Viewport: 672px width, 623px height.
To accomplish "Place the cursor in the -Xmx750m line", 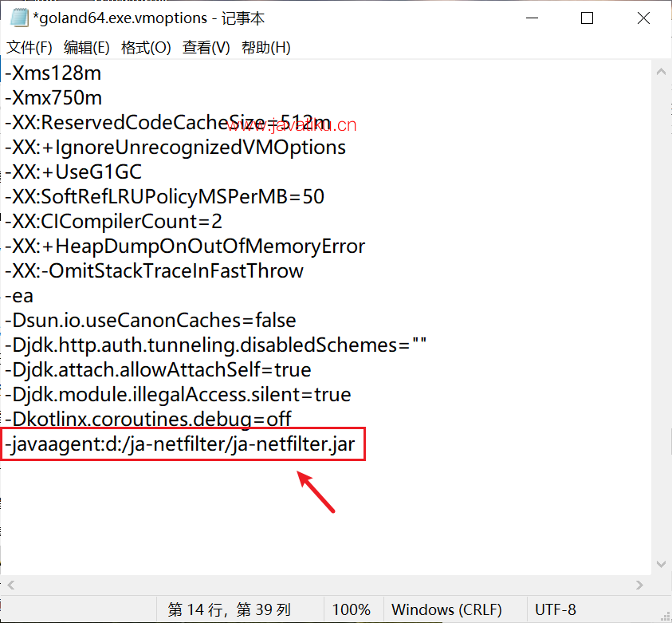I will click(x=53, y=98).
